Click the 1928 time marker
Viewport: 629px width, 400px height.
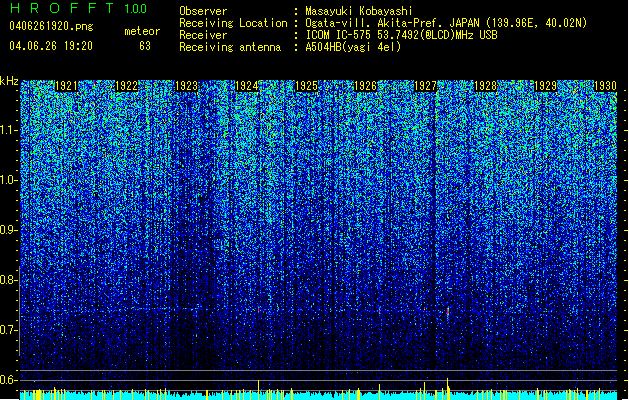485,86
